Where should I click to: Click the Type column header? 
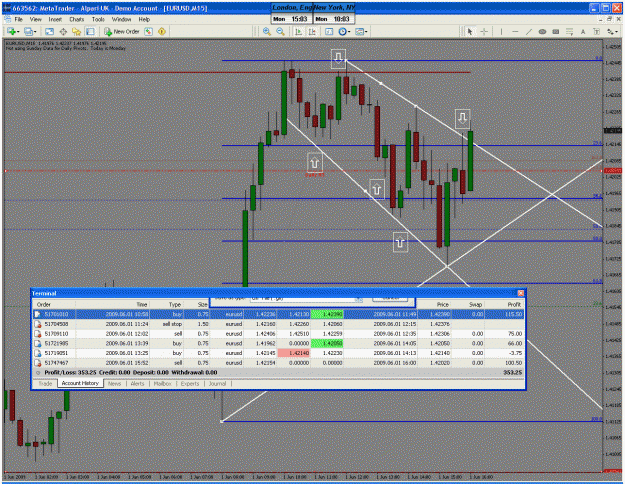167,304
